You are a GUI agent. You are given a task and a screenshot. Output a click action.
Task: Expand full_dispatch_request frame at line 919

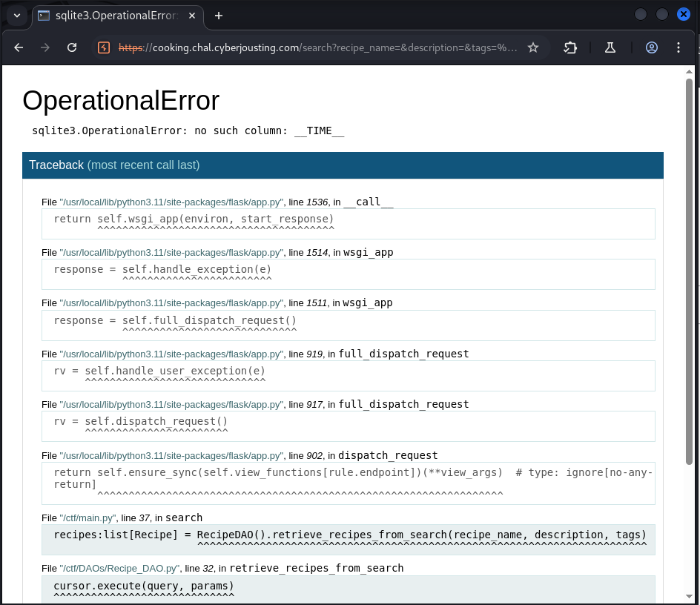click(x=349, y=375)
